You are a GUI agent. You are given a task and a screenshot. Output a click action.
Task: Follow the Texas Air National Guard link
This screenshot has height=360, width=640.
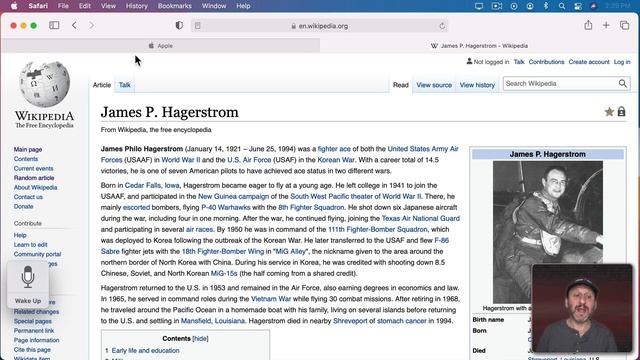pos(420,218)
